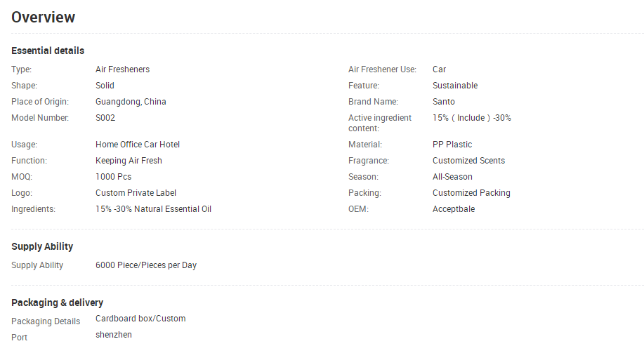The width and height of the screenshot is (644, 346).
Task: Click the Sustainable feature value
Action: pyautogui.click(x=455, y=86)
